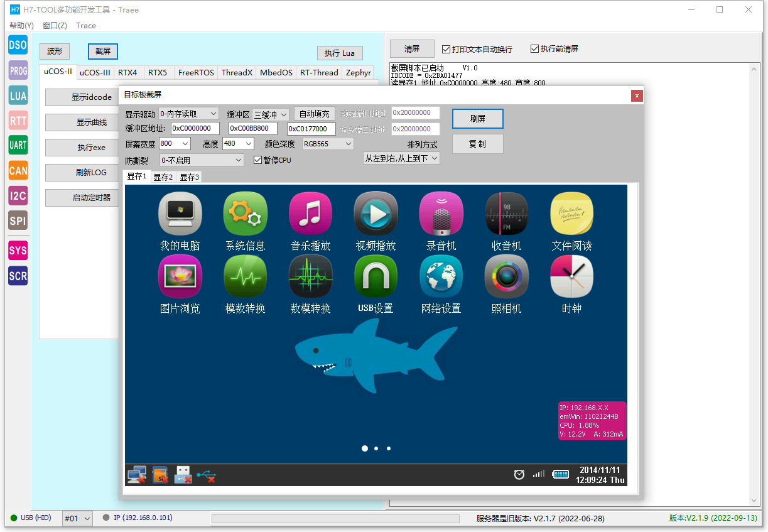Open the I2C sidebar icon

click(x=18, y=195)
